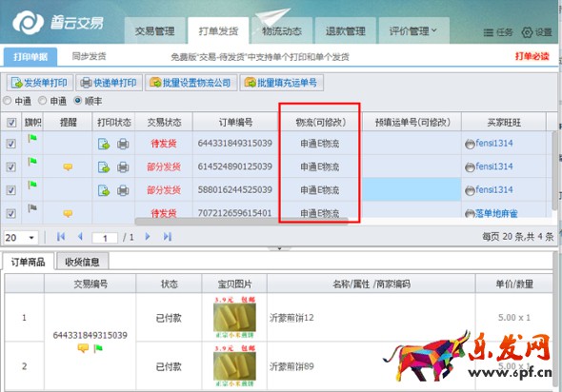This screenshot has width=562, height=392.
Task: Select the 申通 radio button
Action: click(42, 101)
